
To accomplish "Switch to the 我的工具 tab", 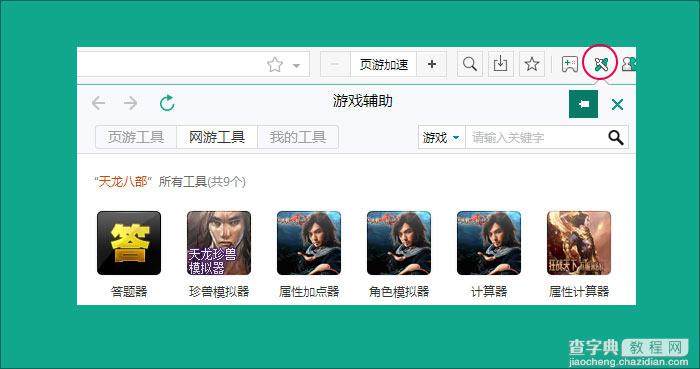I will pyautogui.click(x=298, y=137).
